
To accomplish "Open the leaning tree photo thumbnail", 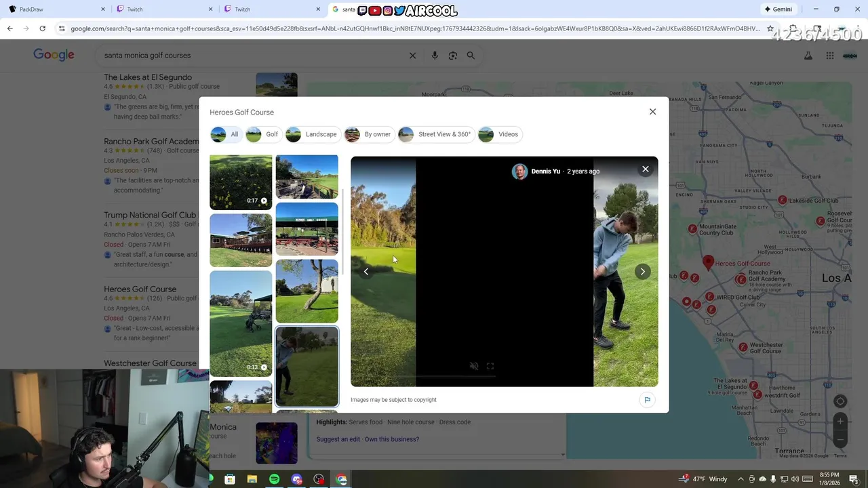I will 307,291.
